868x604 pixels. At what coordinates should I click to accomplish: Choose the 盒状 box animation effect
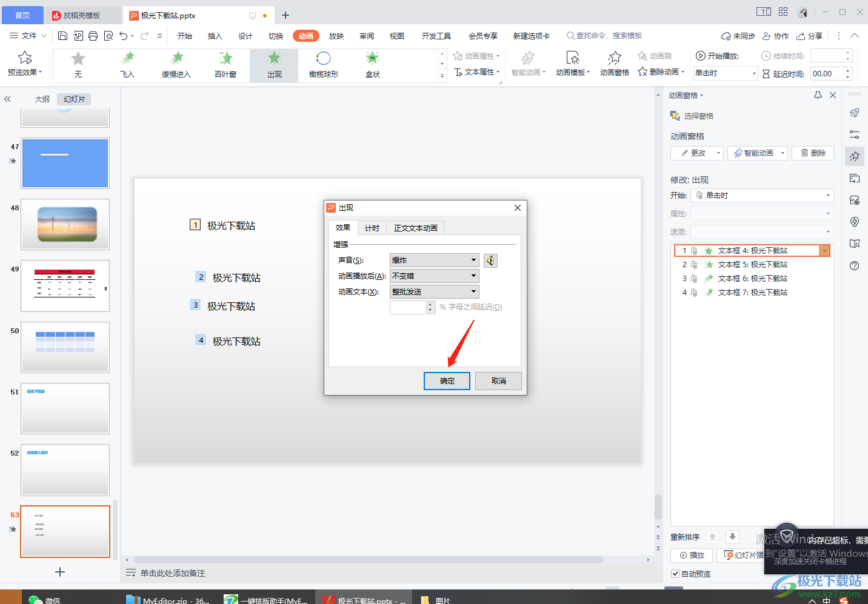tap(372, 65)
